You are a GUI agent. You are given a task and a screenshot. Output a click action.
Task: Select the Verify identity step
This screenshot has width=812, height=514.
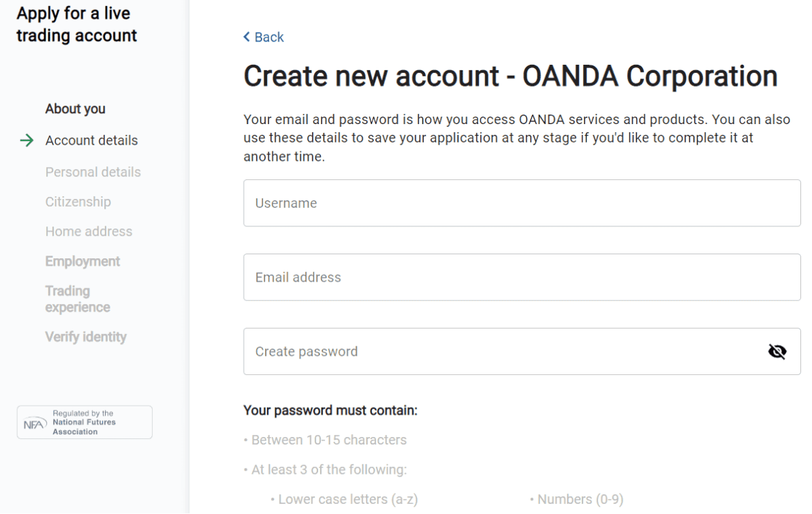pos(86,336)
